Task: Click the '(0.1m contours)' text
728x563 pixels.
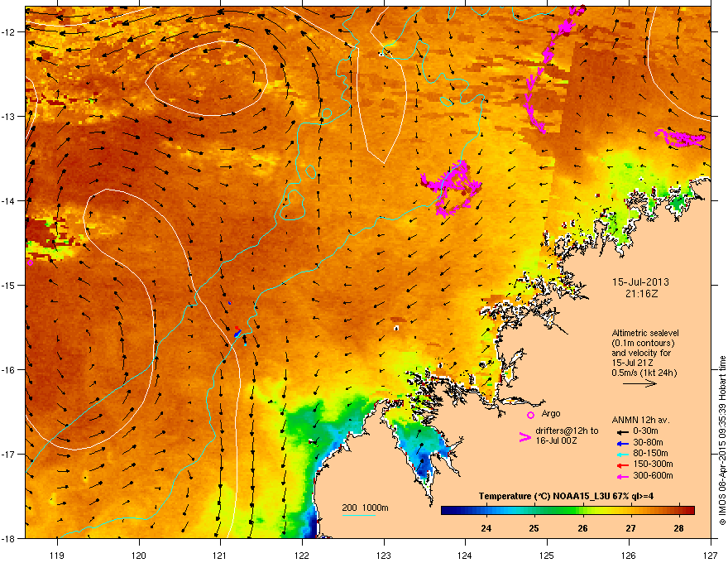Action: pos(643,344)
